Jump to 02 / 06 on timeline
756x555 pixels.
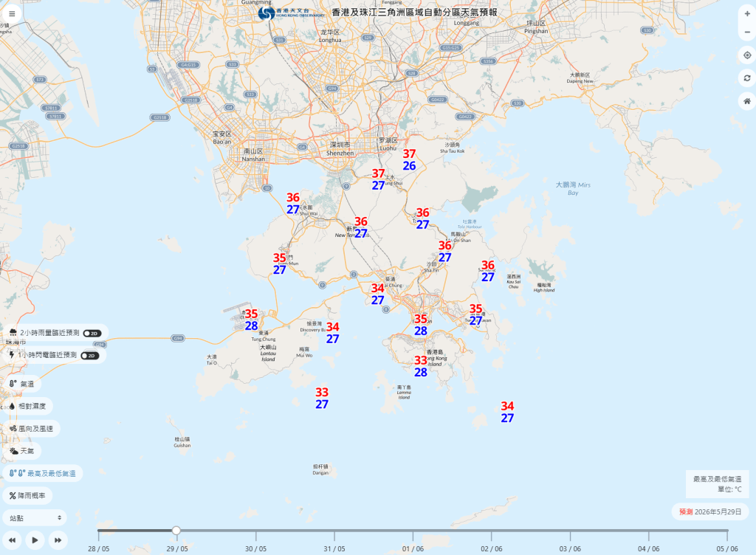pyautogui.click(x=491, y=549)
